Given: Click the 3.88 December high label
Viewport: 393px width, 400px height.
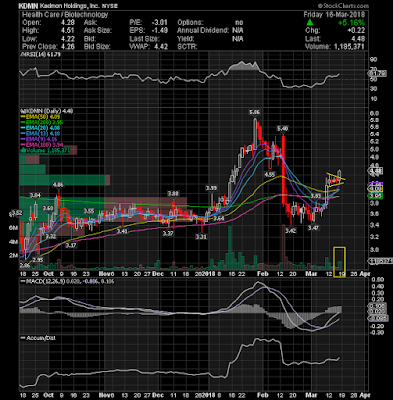Looking at the screenshot, I should [173, 194].
